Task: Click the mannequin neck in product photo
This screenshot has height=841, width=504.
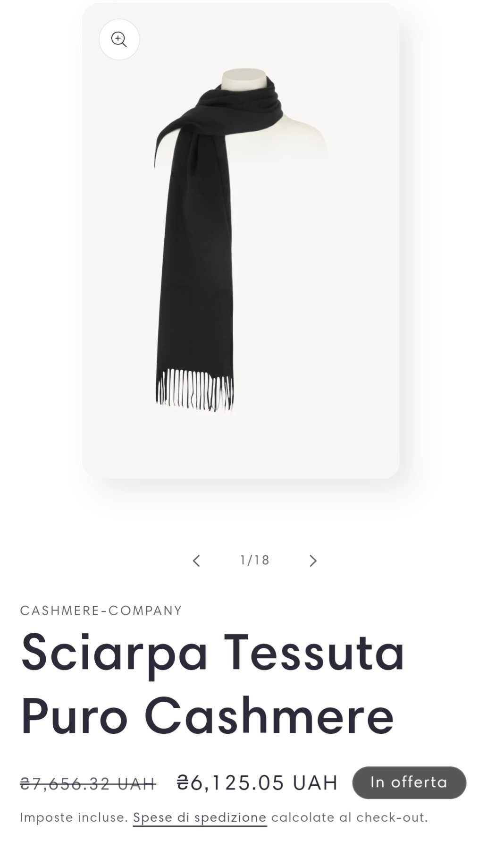Action: coord(244,79)
